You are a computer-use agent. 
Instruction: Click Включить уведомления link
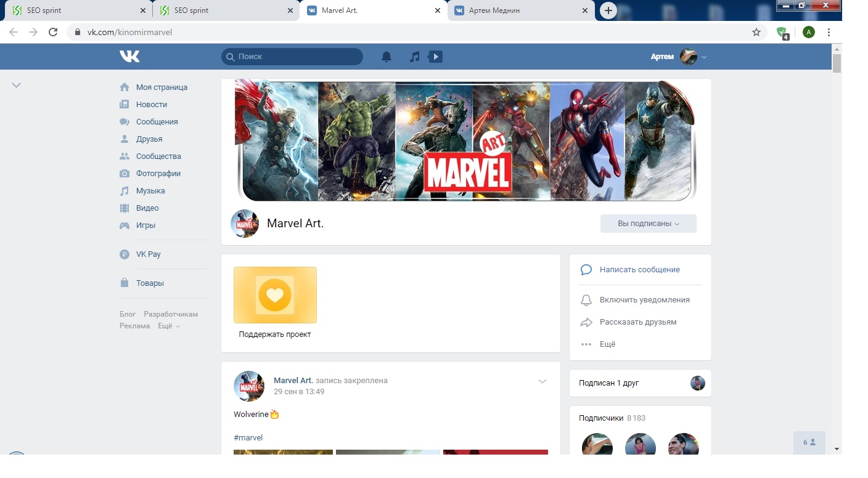click(x=644, y=300)
